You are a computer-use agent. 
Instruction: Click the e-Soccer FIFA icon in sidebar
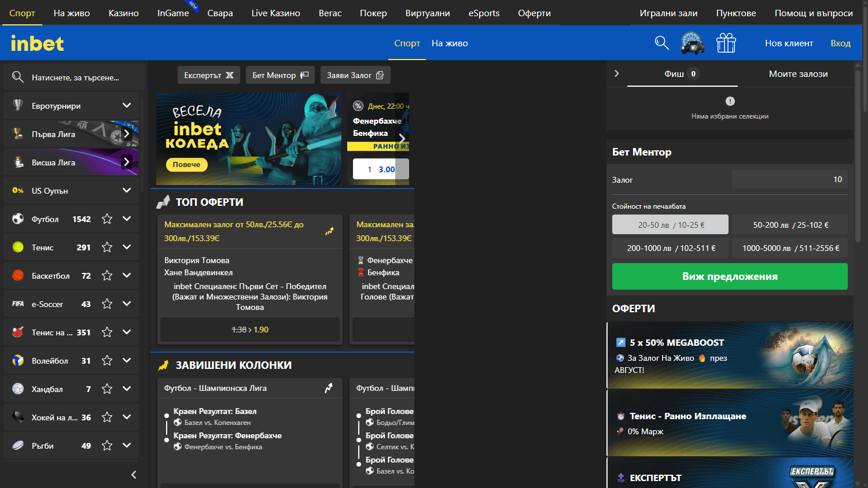tap(17, 304)
